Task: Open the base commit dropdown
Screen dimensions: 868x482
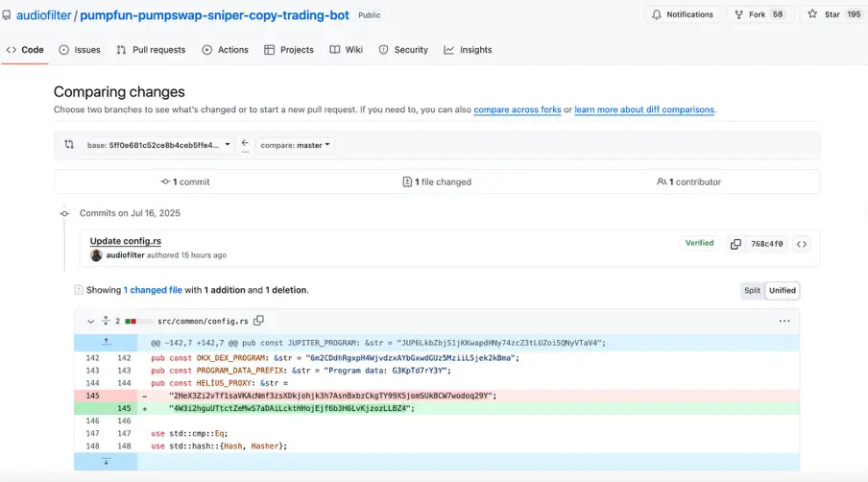Action: 157,145
